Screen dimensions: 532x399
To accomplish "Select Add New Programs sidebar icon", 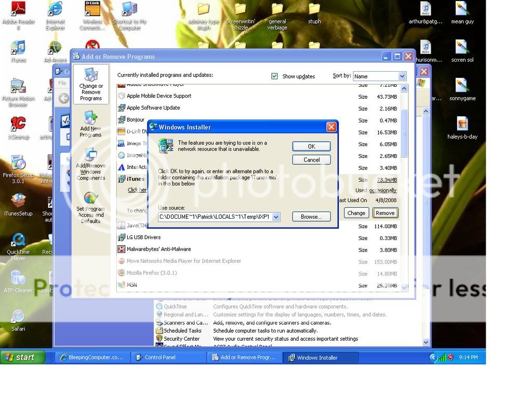I will coord(90,124).
